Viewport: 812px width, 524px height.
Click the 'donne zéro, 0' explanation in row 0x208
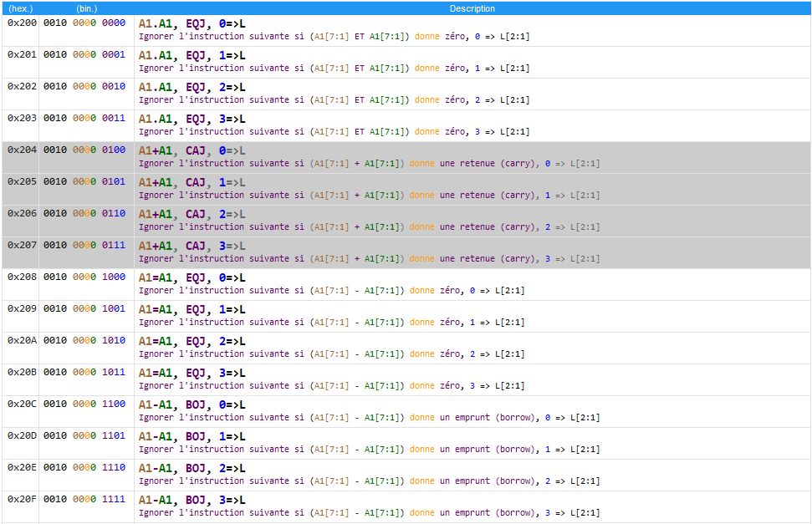[331, 291]
